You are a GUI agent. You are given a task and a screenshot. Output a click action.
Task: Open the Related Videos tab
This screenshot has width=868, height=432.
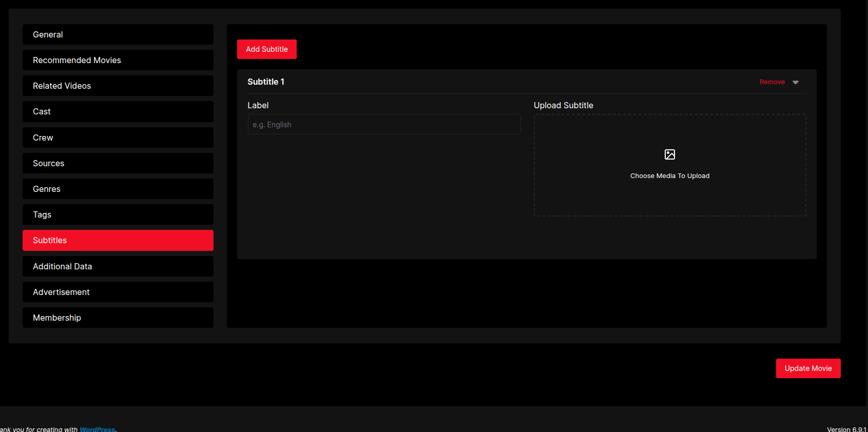[118, 86]
